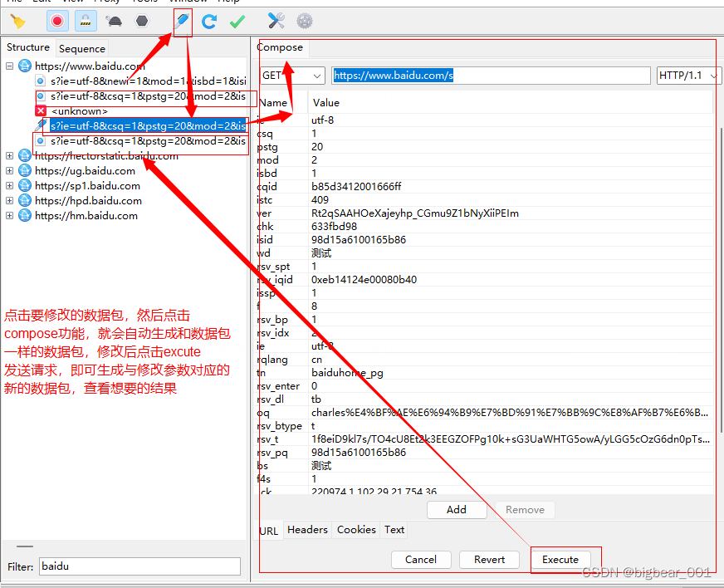
Task: Collapse the https://www.baidu.com node
Action: click(x=9, y=66)
